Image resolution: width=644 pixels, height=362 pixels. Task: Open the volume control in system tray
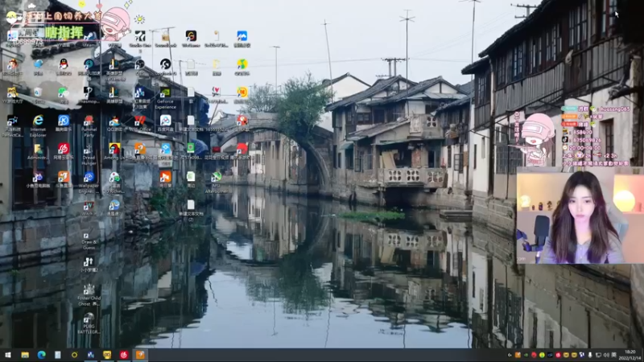tap(606, 355)
